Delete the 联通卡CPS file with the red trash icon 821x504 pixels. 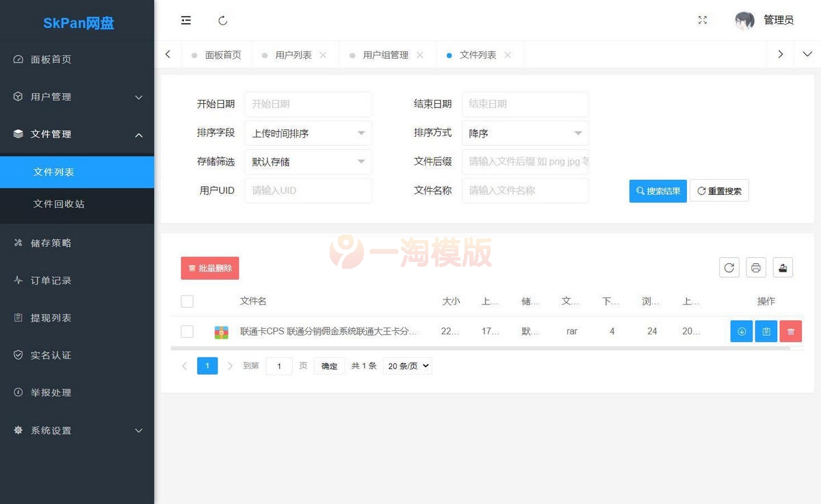point(791,331)
